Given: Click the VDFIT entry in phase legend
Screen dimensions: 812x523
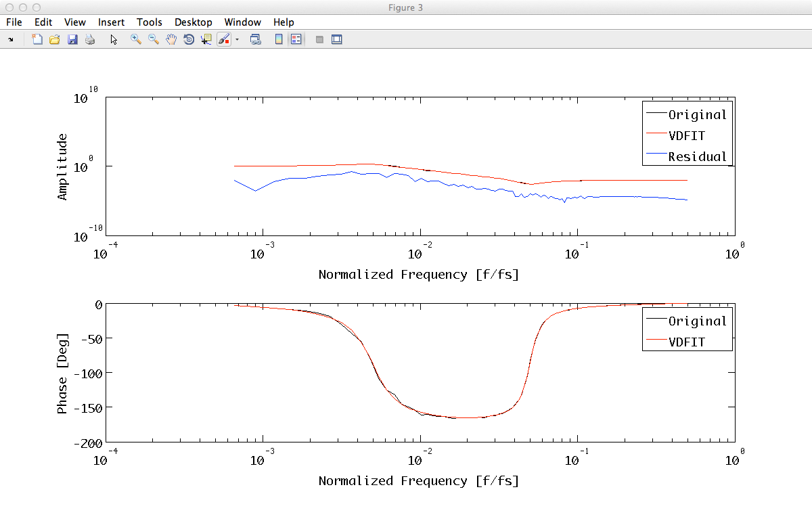Looking at the screenshot, I should click(687, 342).
